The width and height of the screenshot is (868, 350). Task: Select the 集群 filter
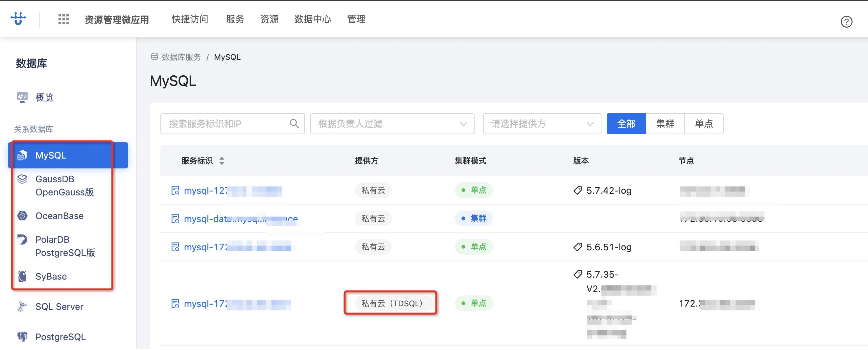665,124
